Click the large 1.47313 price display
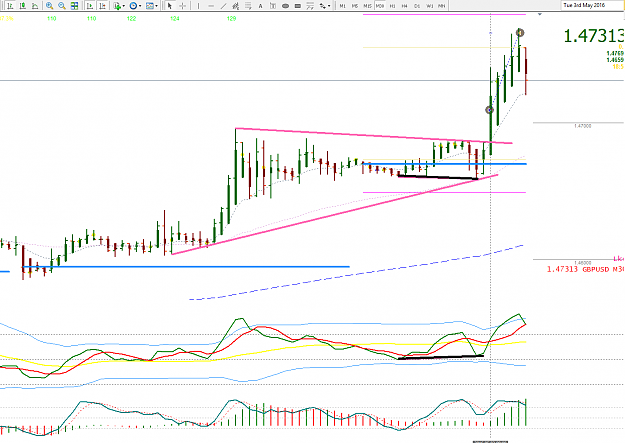The height and width of the screenshot is (443, 625). pos(594,36)
